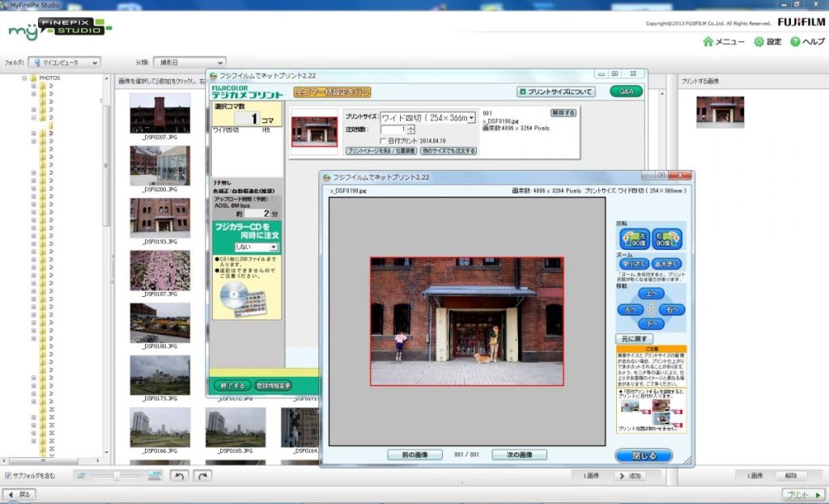Rotate image left 90 degrees
Screen dimensions: 829x504
click(635, 239)
